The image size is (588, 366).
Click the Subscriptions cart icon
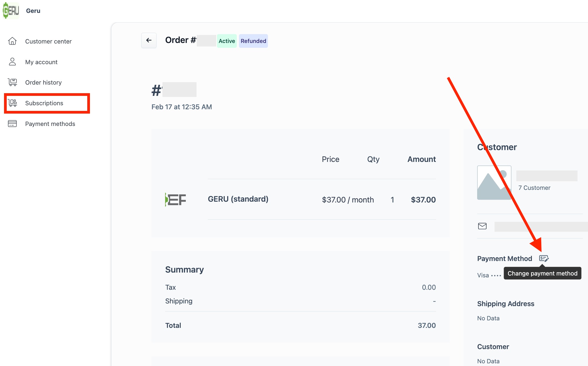12,103
